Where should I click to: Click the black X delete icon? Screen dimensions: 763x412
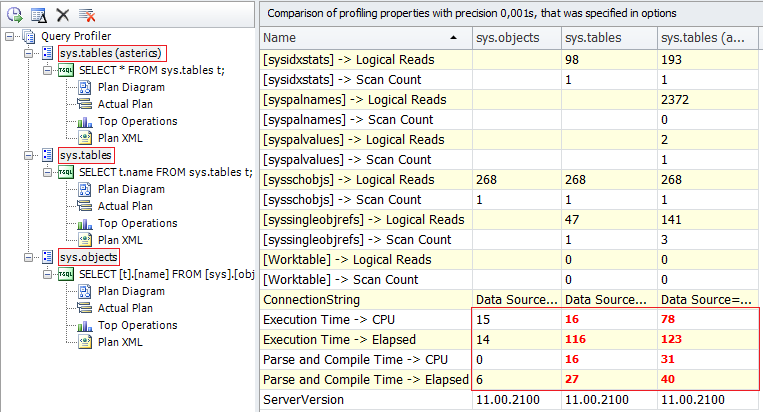coord(62,14)
